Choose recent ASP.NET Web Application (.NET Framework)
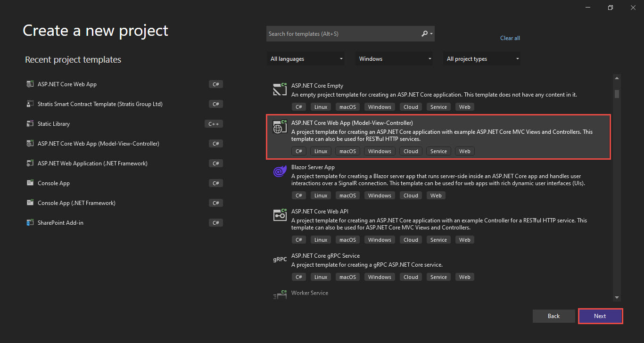644x343 pixels. point(92,163)
